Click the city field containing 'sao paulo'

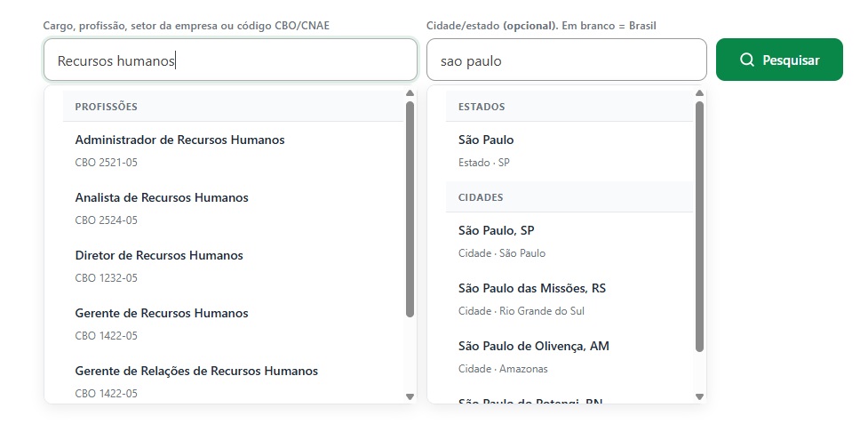tap(566, 60)
